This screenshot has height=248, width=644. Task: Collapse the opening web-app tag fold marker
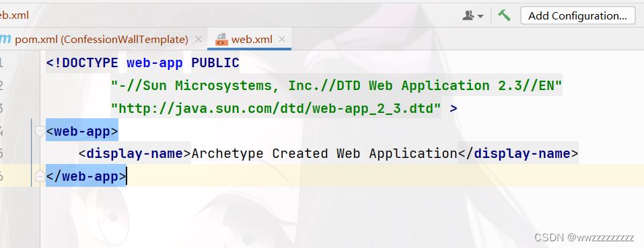(40, 132)
